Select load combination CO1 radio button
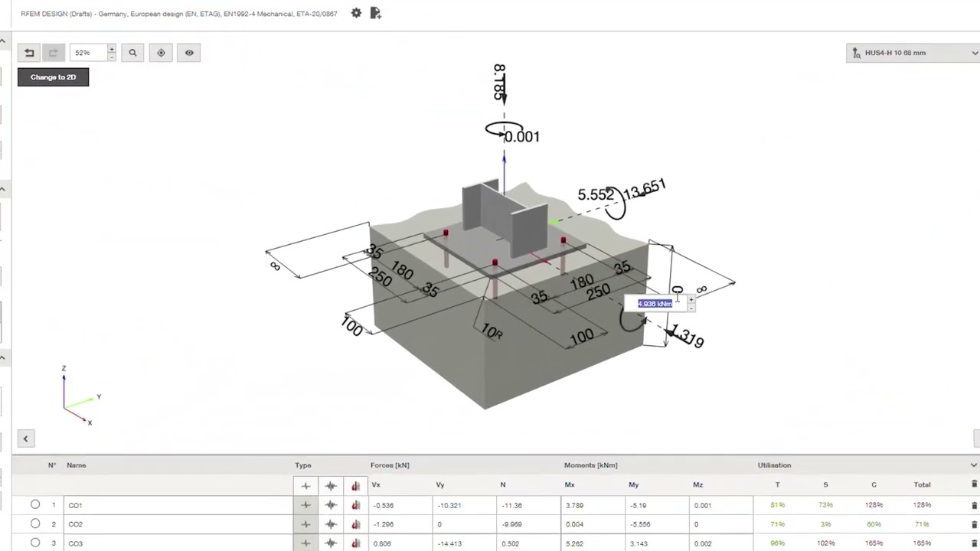The height and width of the screenshot is (551, 980). click(x=35, y=504)
